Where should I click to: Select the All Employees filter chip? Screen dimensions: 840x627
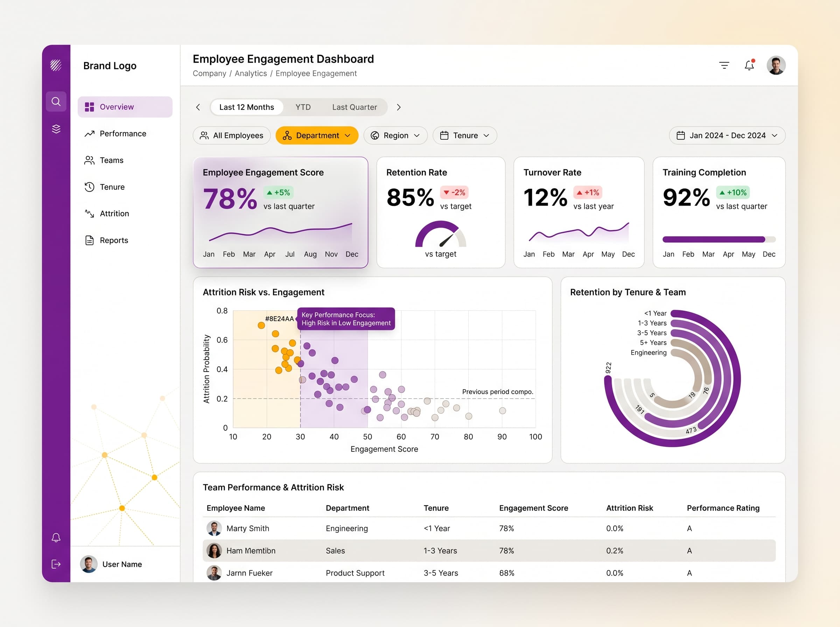click(232, 135)
